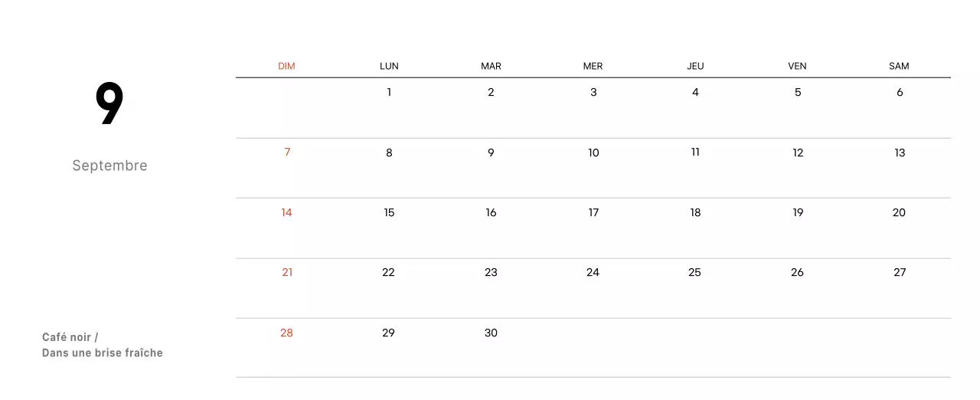Select the Septembre month label
980x400 pixels.
point(109,166)
